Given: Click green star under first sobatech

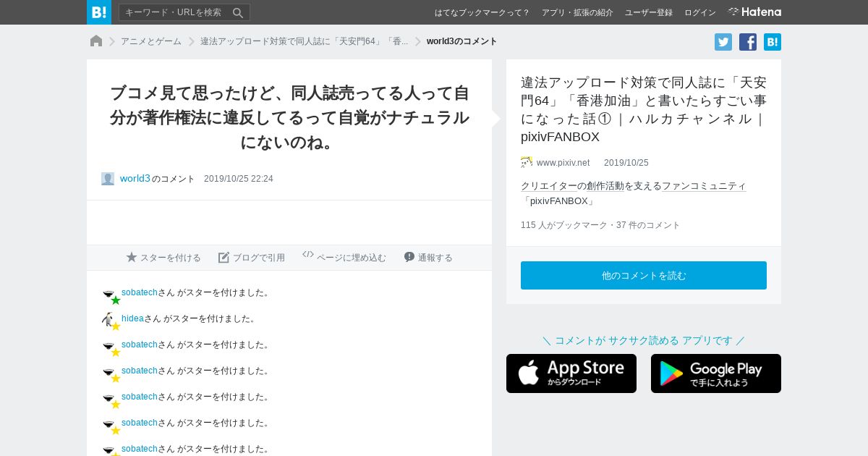Looking at the screenshot, I should pyautogui.click(x=116, y=300).
